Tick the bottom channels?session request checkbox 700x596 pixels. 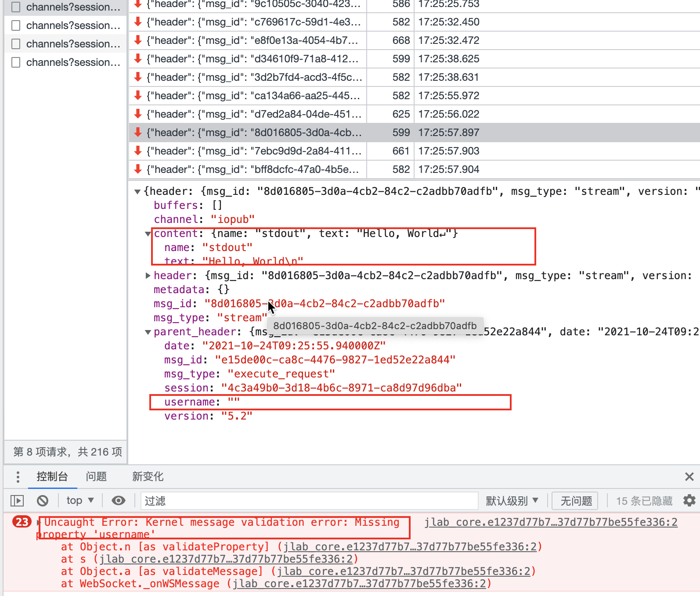(x=16, y=62)
